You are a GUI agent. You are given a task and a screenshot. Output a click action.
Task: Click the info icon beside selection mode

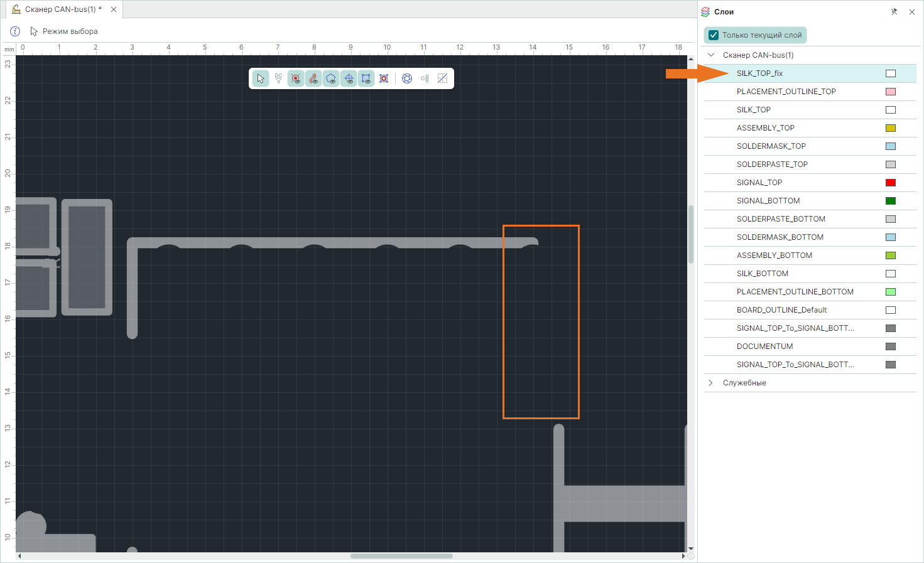15,31
